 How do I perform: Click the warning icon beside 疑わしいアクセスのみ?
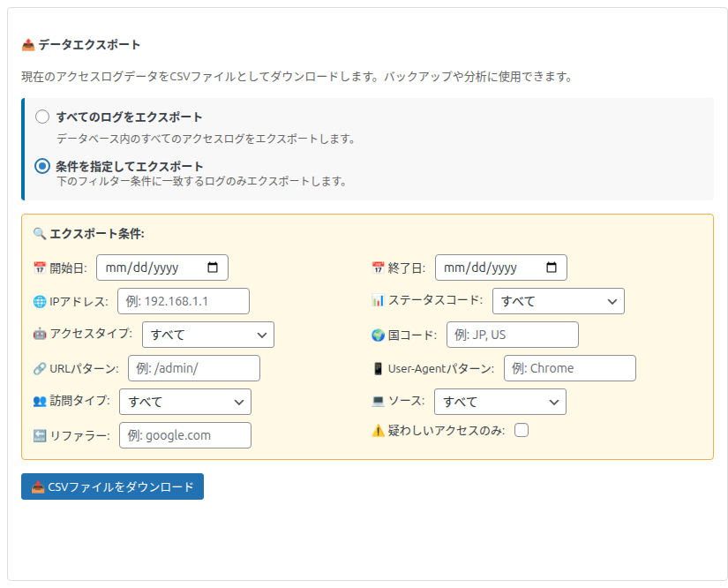pos(378,431)
